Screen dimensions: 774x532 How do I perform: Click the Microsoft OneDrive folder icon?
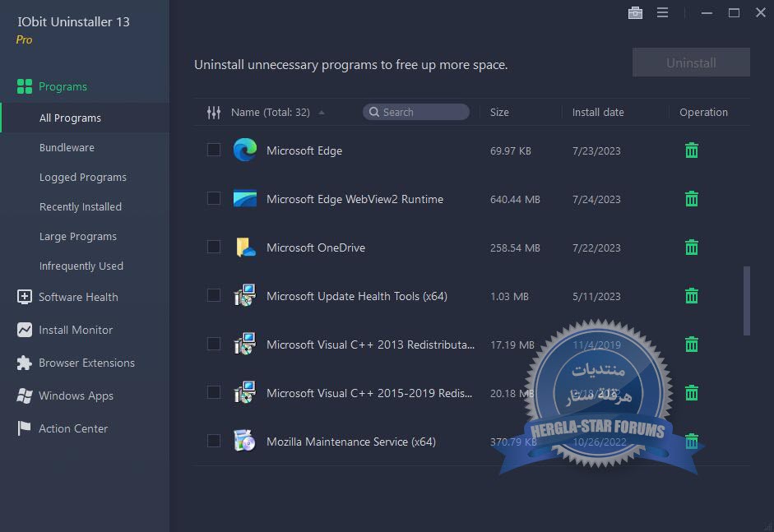click(245, 247)
